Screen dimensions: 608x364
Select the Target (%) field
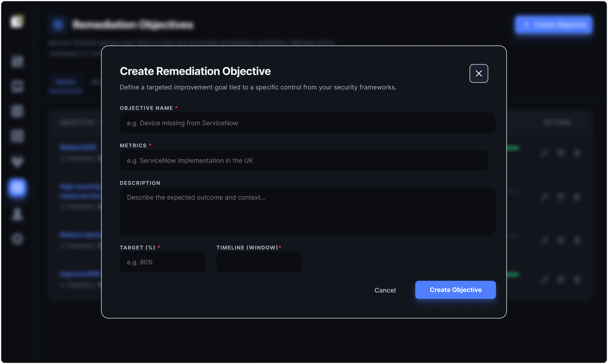point(162,262)
